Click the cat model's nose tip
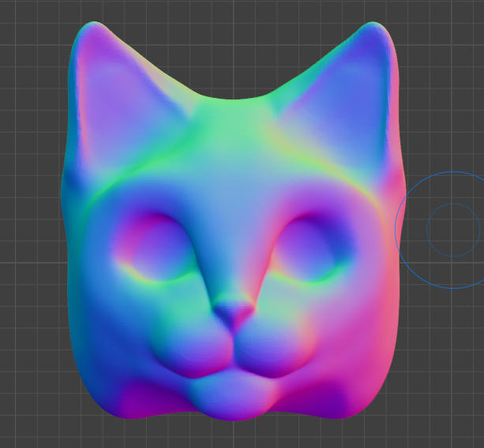The image size is (484, 448). point(234,315)
